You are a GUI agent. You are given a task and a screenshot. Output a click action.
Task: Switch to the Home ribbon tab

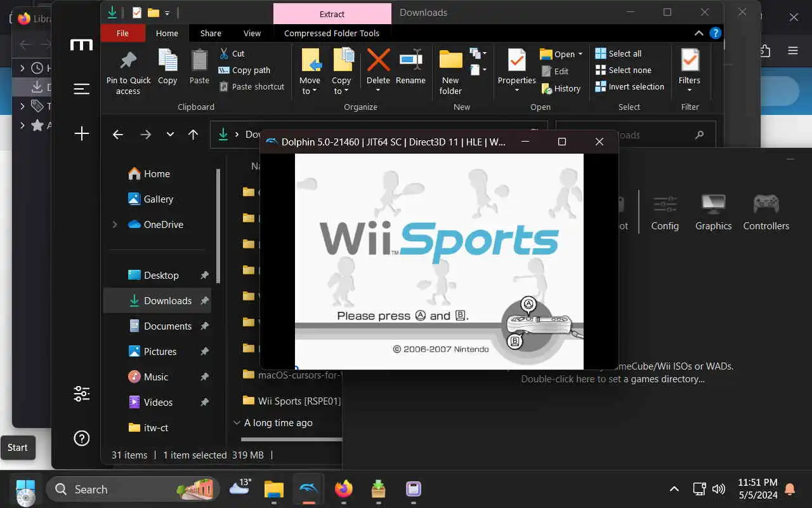[x=167, y=33]
